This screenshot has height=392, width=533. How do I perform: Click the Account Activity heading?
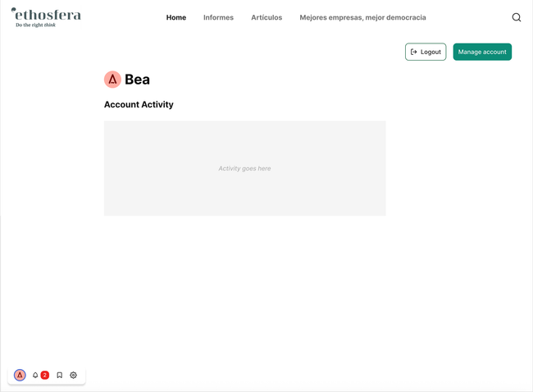click(x=139, y=105)
